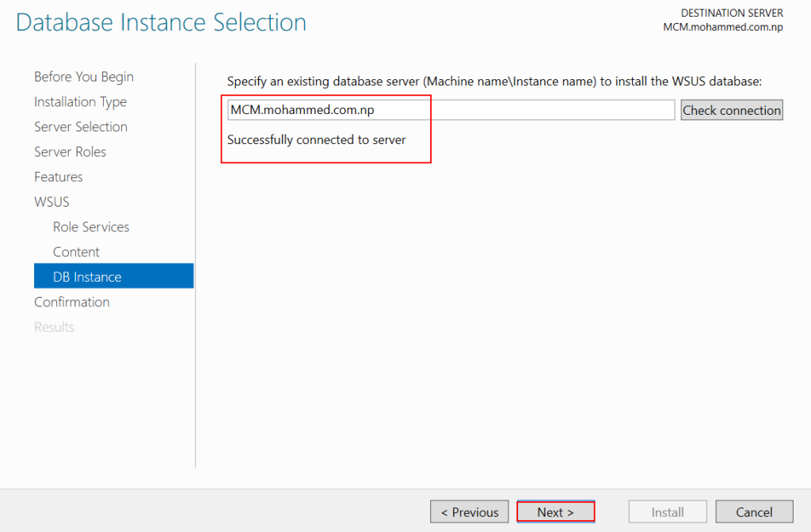Screen dimensions: 811x532
Task: Click the database server name input field
Action: pos(450,110)
